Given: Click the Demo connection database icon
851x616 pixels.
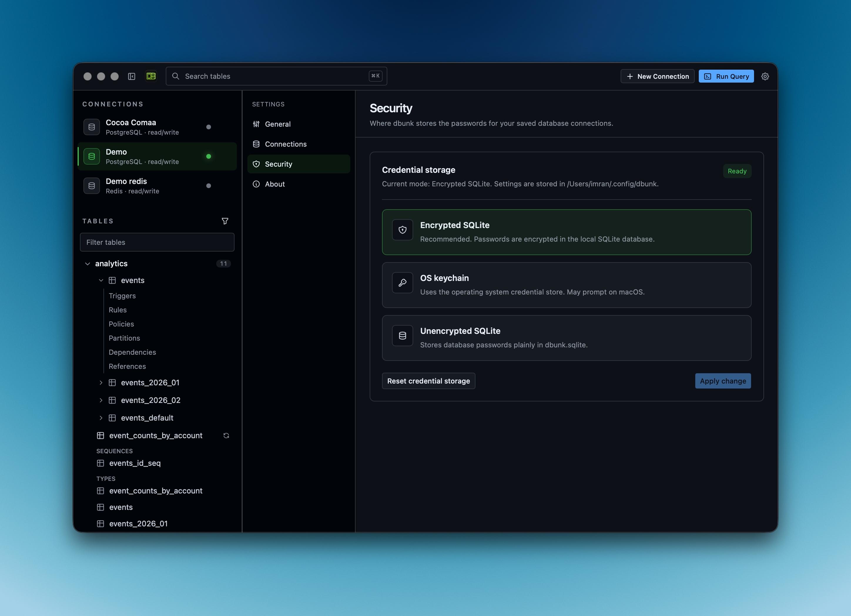Looking at the screenshot, I should pos(92,156).
